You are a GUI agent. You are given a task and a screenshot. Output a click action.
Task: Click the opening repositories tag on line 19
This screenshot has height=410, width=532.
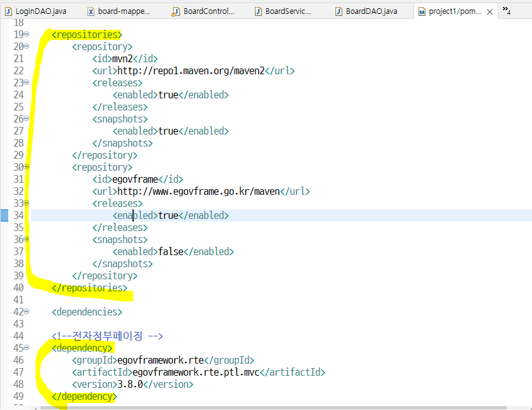(x=86, y=35)
